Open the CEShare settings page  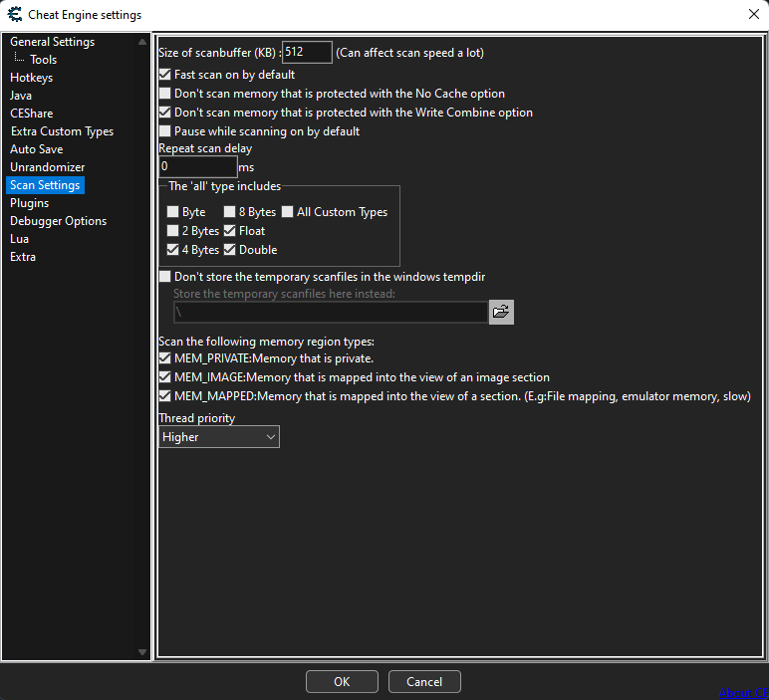(32, 114)
